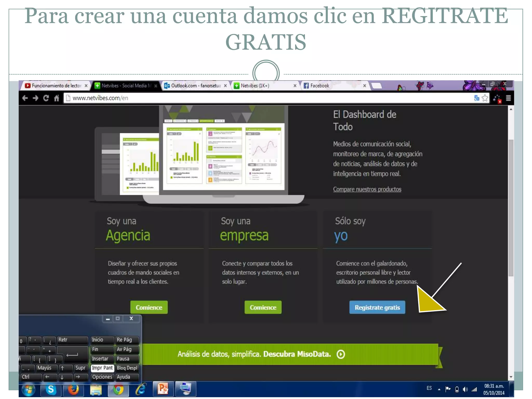Open PowerPoint from taskbar
The image size is (532, 399).
tap(163, 389)
